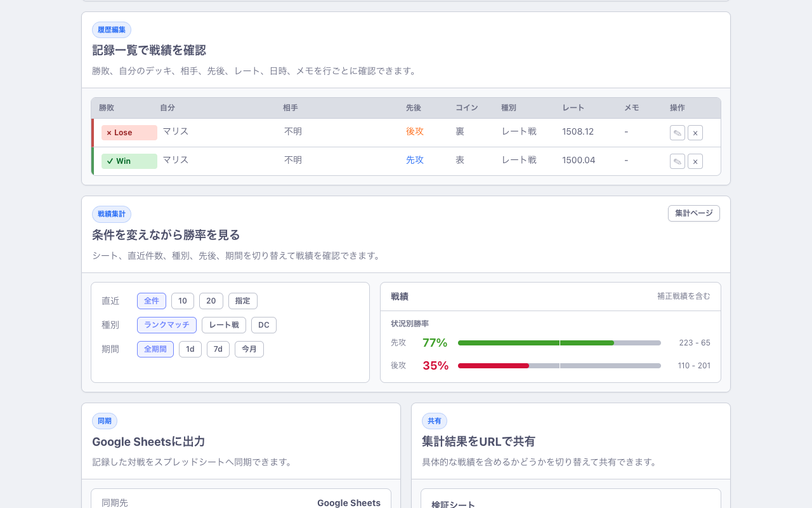Viewport: 812px width, 508px height.
Task: Toggle the DC type filter
Action: (264, 325)
